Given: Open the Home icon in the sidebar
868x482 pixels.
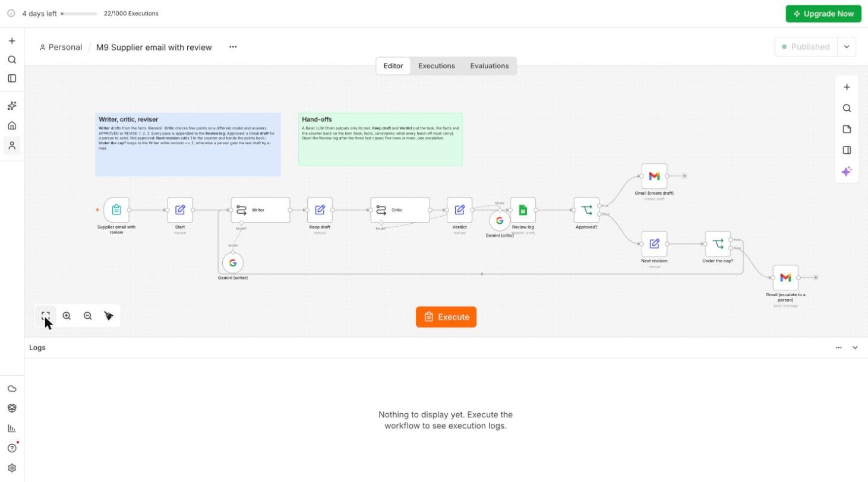Looking at the screenshot, I should (12, 125).
